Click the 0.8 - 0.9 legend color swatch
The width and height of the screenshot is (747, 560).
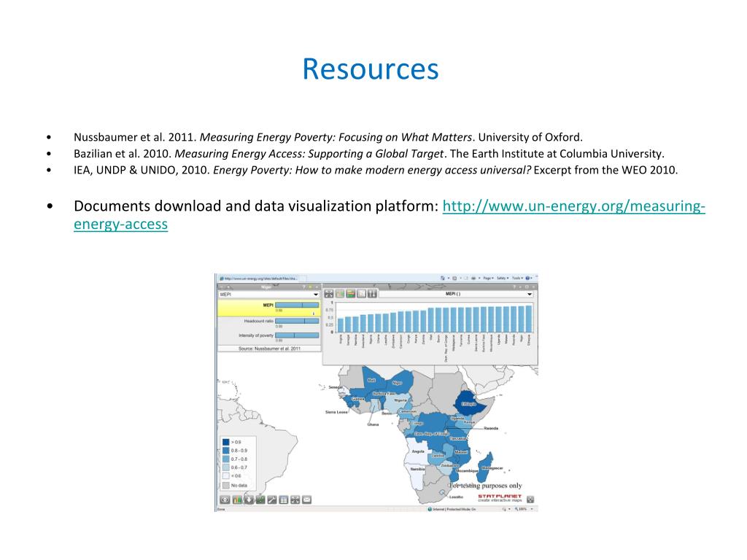226,451
